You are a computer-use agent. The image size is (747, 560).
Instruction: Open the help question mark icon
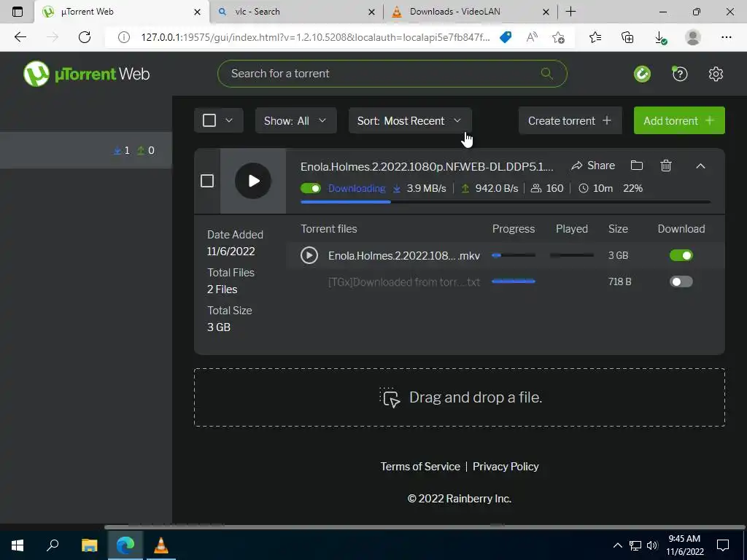679,74
